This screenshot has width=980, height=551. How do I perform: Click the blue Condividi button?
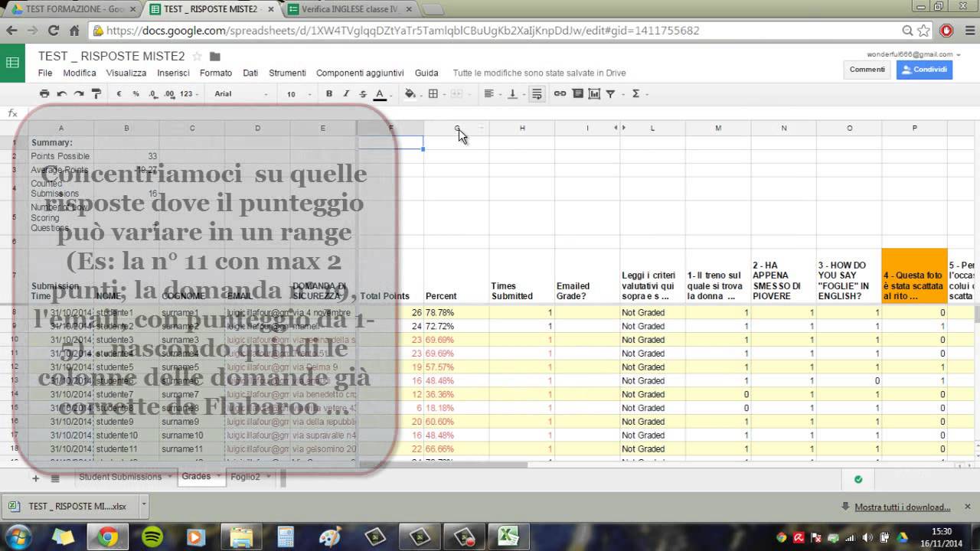924,69
